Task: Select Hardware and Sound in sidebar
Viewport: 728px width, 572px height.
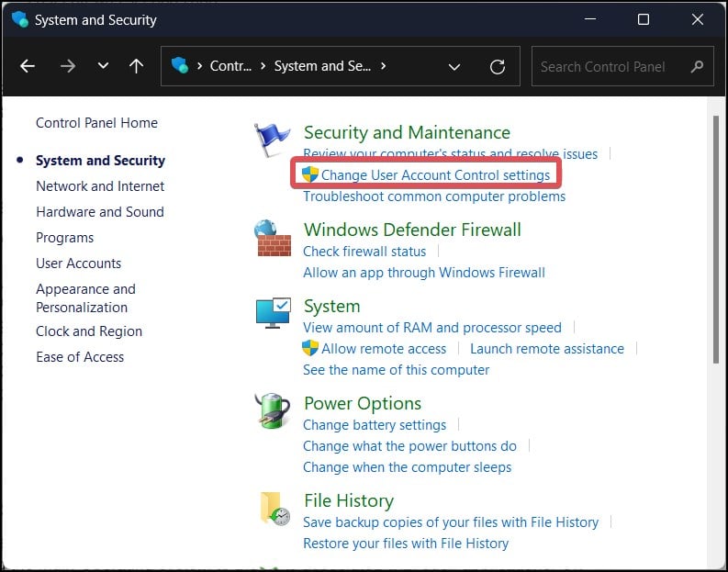Action: coord(99,211)
